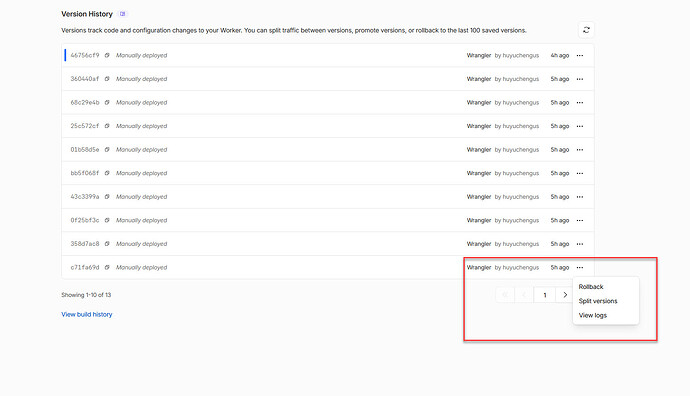Image resolution: width=690 pixels, height=396 pixels.
Task: Open actions menu for version 25c572cf
Action: coord(580,126)
